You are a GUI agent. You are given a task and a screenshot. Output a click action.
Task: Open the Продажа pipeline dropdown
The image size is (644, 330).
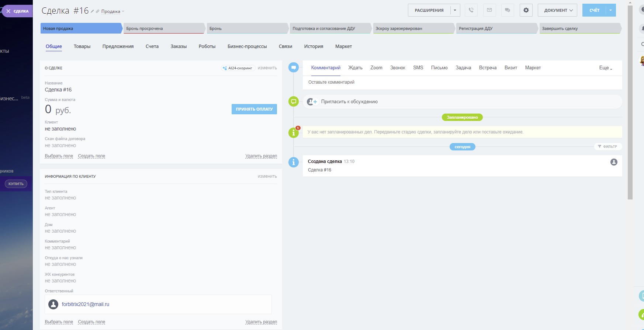112,11
